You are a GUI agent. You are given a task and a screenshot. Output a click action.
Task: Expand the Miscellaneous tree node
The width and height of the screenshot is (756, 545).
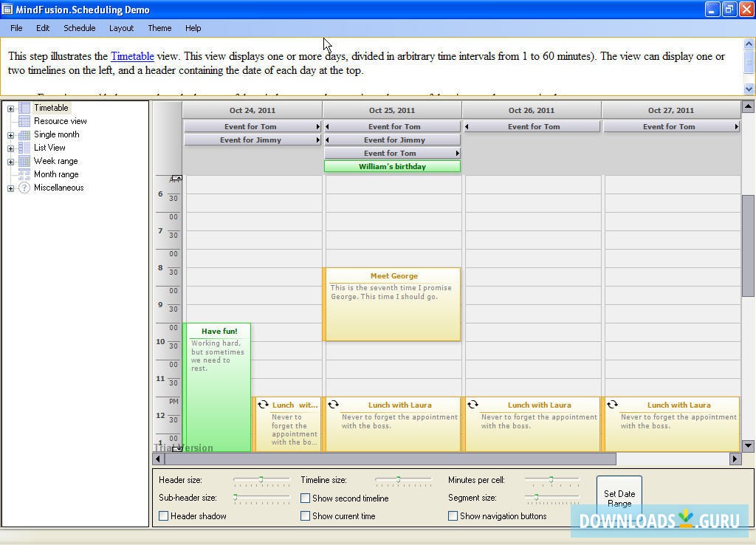(10, 187)
